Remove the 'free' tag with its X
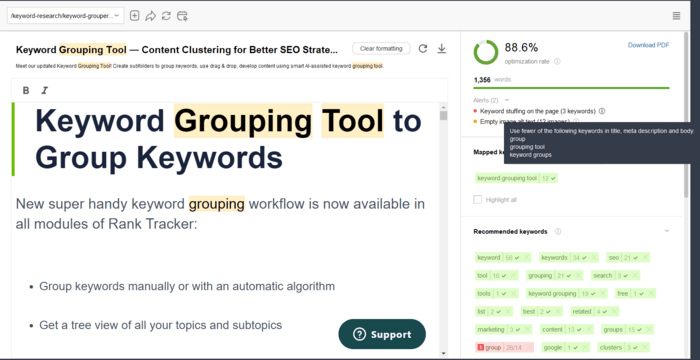Viewport: 700px width, 360px height. click(651, 293)
